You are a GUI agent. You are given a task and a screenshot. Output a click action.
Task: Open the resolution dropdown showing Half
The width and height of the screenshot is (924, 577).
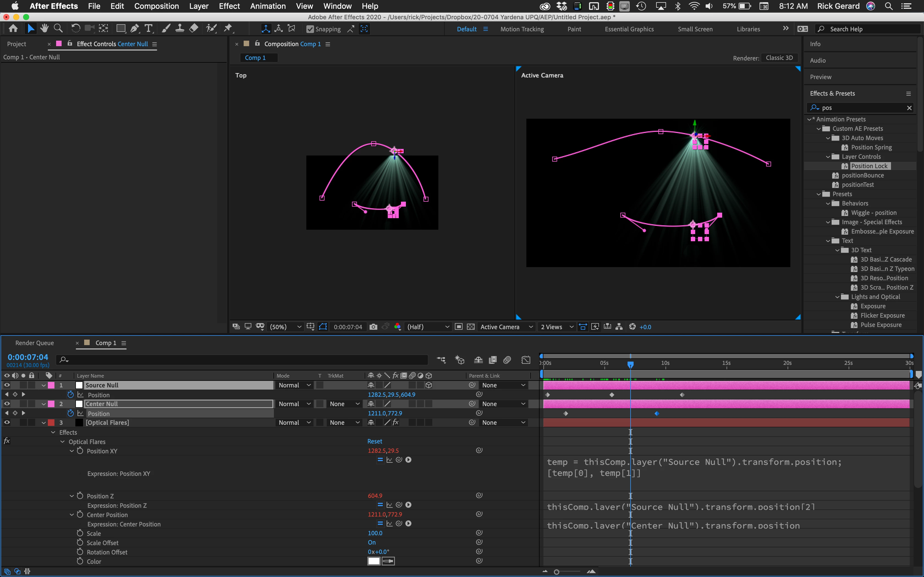[x=428, y=327]
